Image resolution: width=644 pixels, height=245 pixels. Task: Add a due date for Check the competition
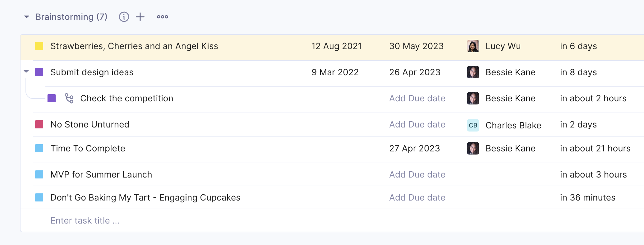417,98
